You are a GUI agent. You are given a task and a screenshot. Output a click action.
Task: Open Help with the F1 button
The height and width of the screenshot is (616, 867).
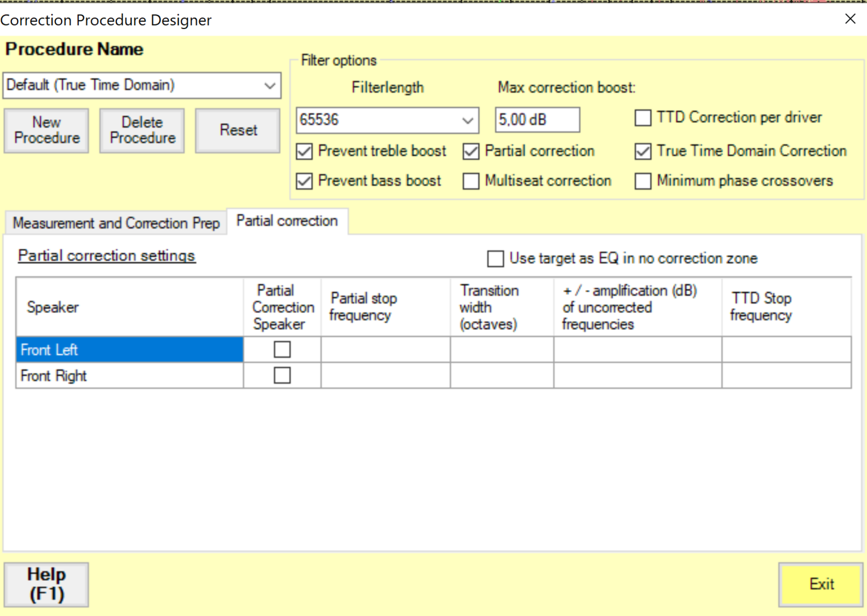[47, 585]
